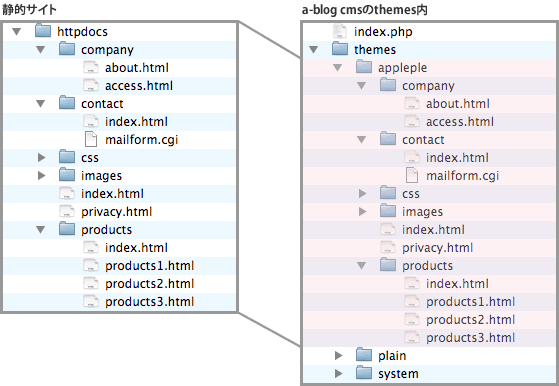Viewport: 559px width, 386px height.
Task: Collapse the httpdocs root folder
Action: click(x=16, y=32)
